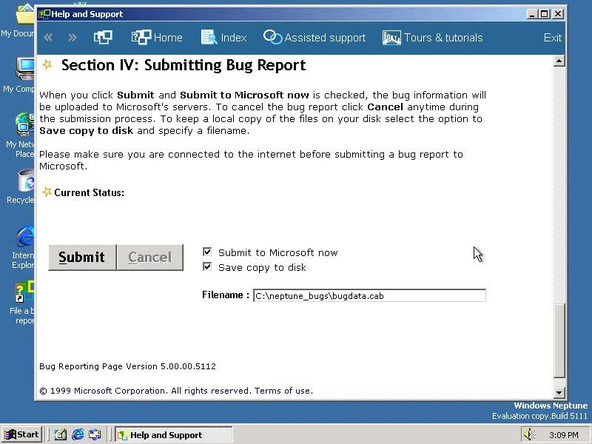
Task: Uncheck Submit to Microsoft now
Action: tap(207, 252)
